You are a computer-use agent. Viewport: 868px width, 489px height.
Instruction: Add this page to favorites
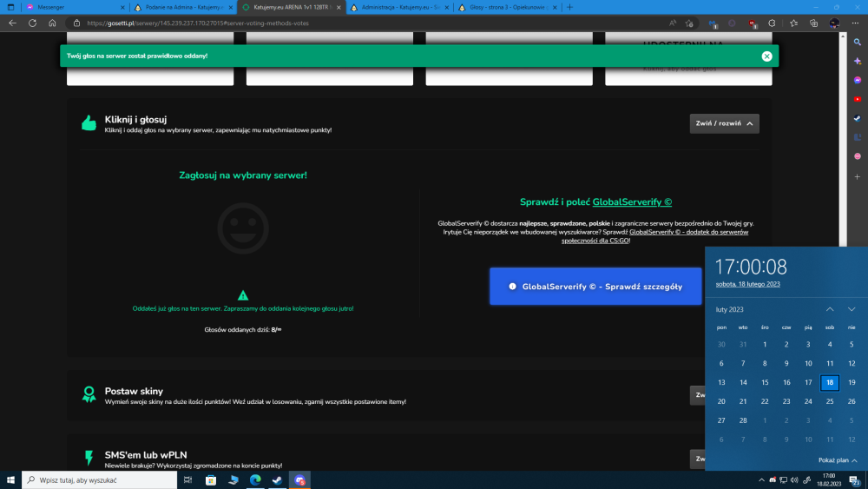click(689, 23)
